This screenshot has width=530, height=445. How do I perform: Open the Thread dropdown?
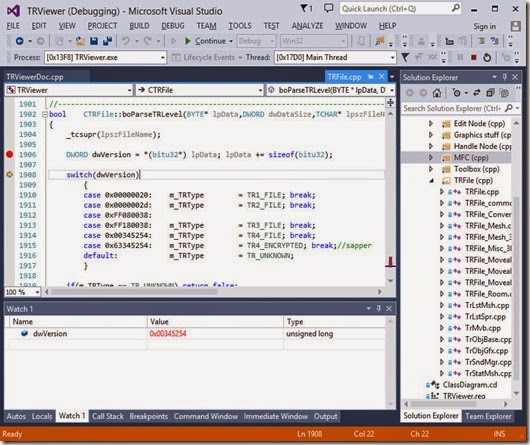(392, 57)
